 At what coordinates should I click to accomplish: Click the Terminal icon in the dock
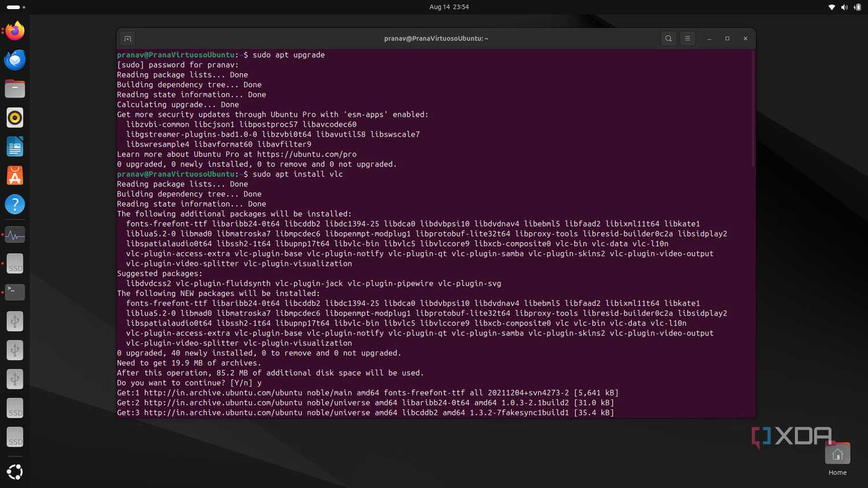tap(15, 292)
